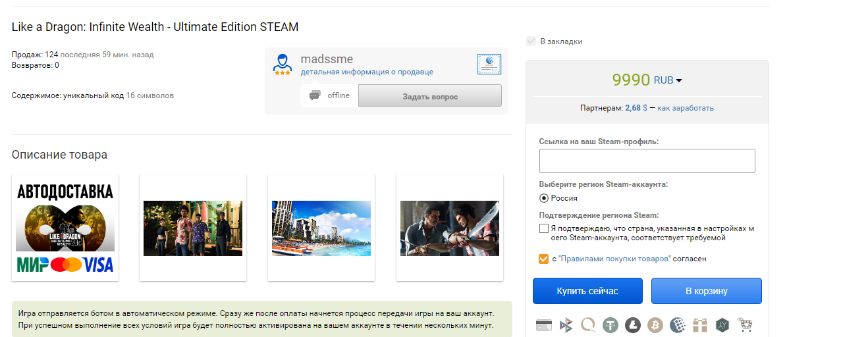Click 'Задать вопрос' to message seller
The width and height of the screenshot is (868, 337).
430,96
